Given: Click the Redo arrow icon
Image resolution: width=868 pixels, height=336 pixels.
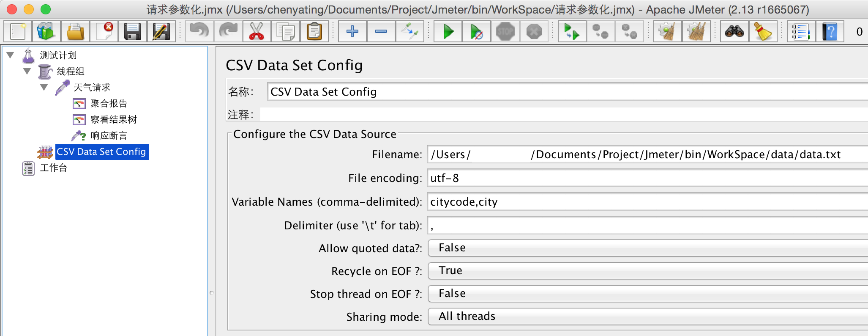Looking at the screenshot, I should tap(228, 31).
